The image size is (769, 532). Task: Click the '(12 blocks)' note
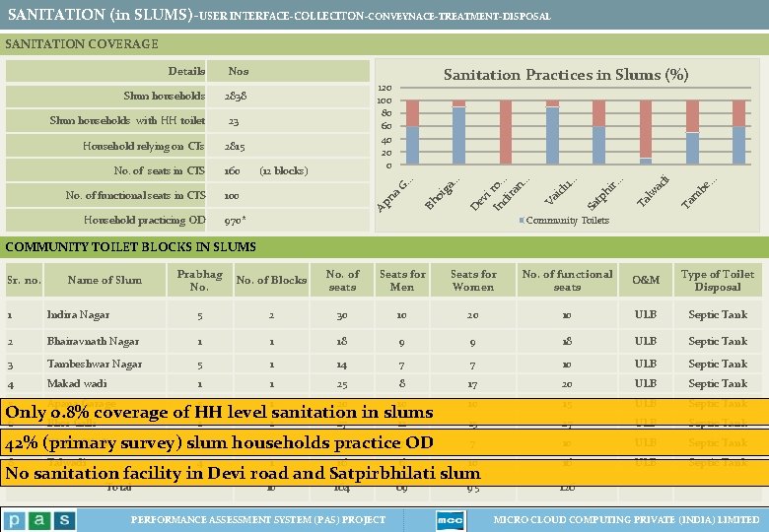tap(284, 171)
